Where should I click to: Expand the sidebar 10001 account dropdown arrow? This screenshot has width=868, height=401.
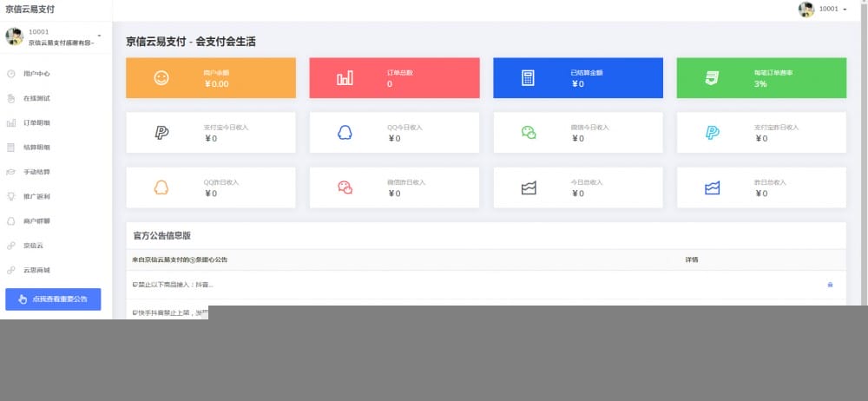pyautogui.click(x=99, y=36)
